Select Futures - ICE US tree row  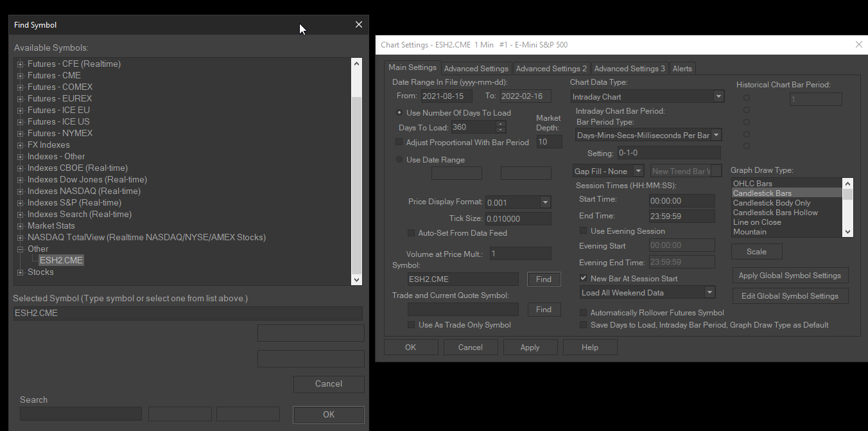point(58,121)
